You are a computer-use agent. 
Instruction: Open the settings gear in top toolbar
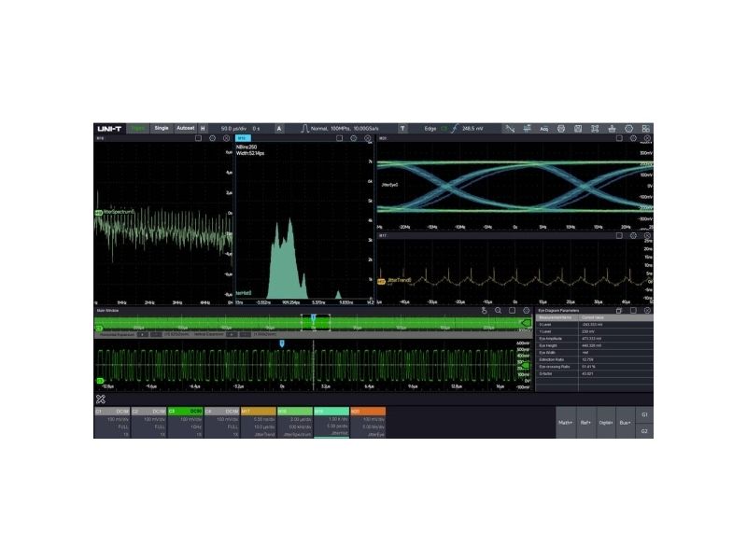click(628, 129)
